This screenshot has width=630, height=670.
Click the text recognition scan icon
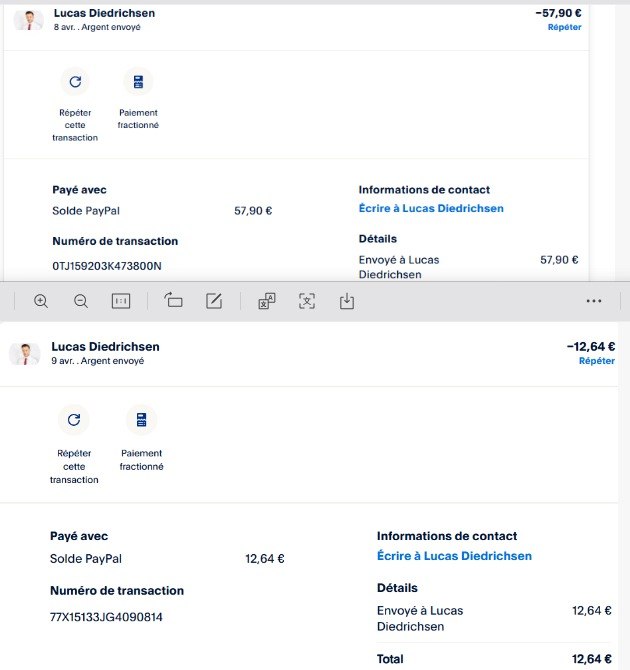coord(307,301)
